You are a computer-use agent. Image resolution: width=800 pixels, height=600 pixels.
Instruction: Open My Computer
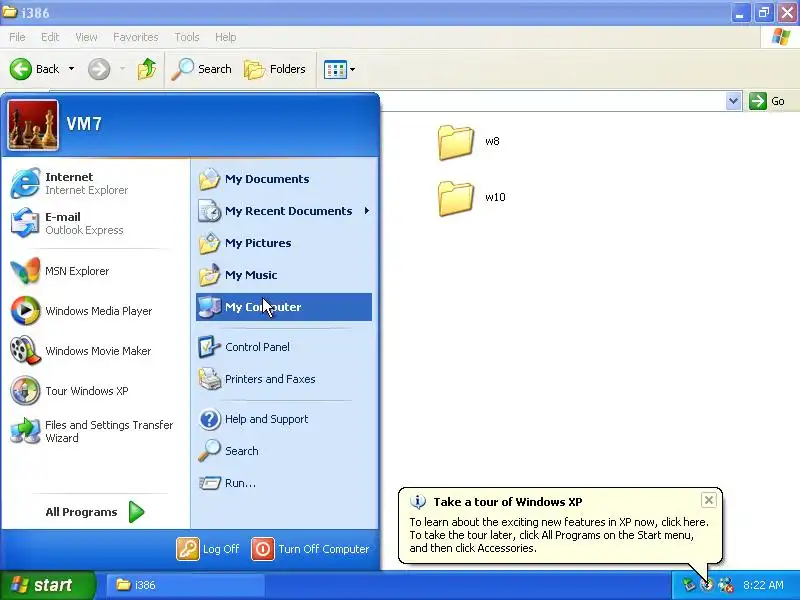coord(284,307)
